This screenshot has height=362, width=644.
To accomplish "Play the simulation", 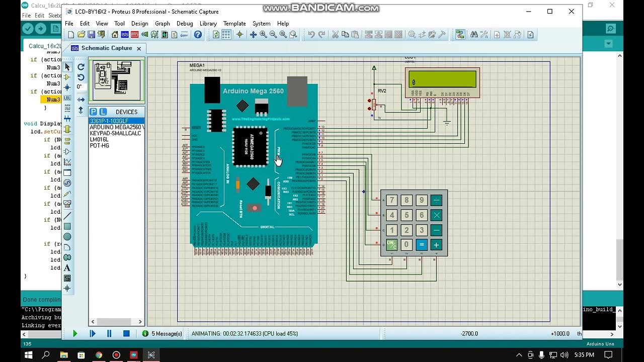I will pyautogui.click(x=75, y=333).
